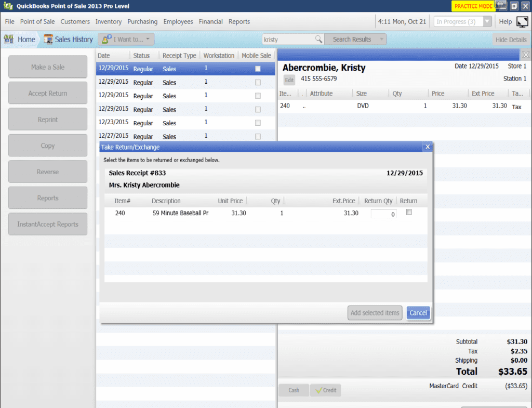Image resolution: width=532 pixels, height=408 pixels.
Task: Expand the I Want to... dropdown
Action: point(126,40)
